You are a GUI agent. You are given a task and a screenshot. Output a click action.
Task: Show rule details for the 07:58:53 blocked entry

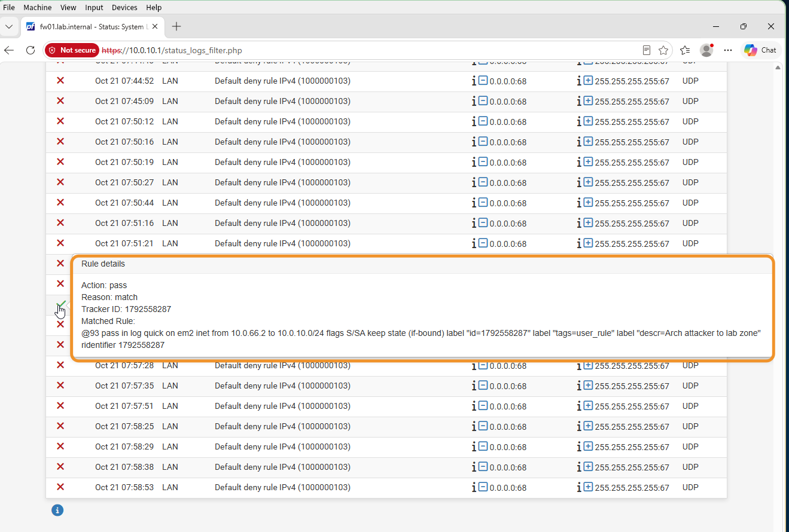tap(60, 487)
